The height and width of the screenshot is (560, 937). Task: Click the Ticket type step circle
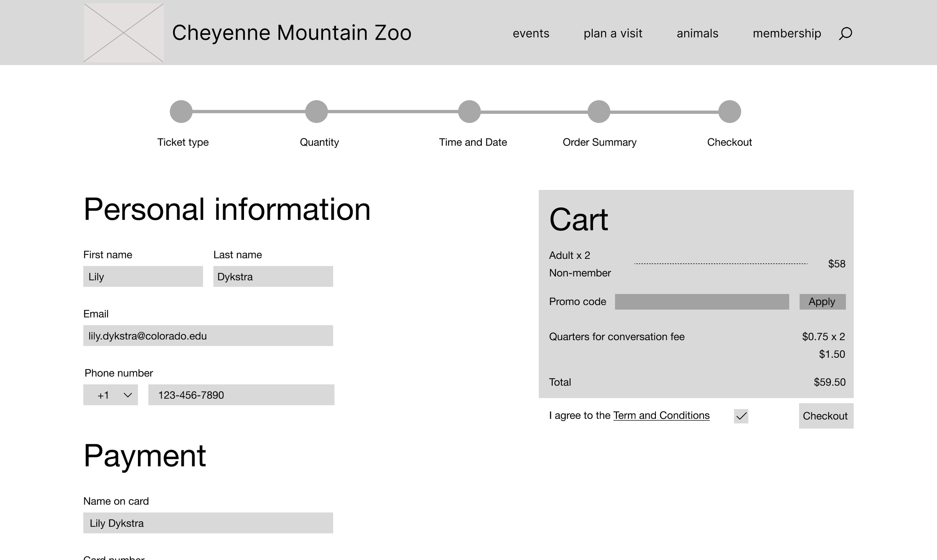[x=181, y=112]
